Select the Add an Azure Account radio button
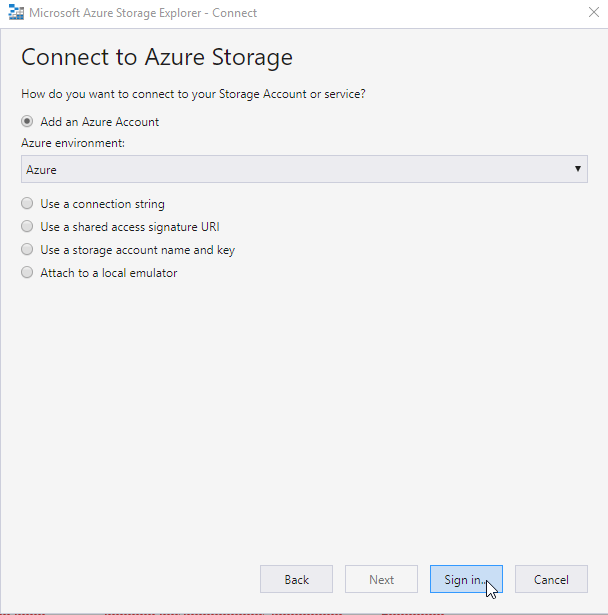 tap(27, 122)
